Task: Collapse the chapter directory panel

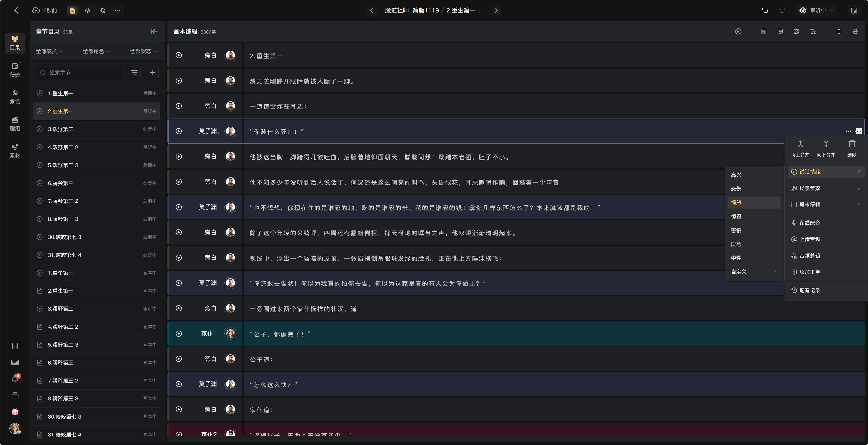Action: tap(154, 31)
